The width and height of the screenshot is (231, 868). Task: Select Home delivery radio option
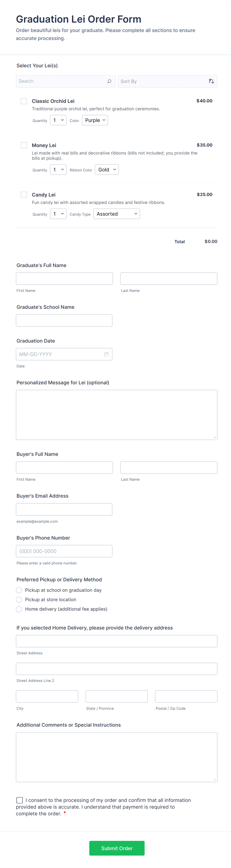pos(19,609)
